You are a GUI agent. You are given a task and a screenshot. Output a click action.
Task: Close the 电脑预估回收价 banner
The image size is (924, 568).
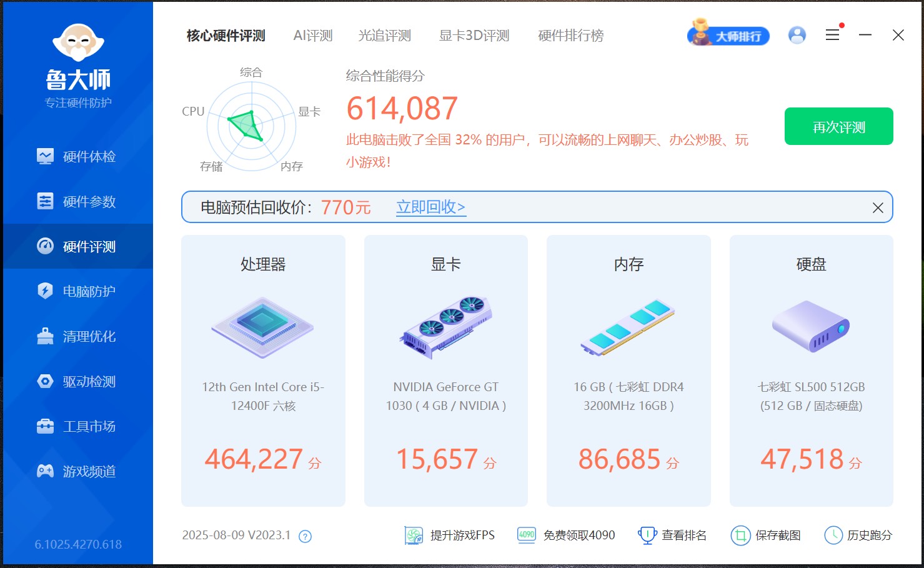pyautogui.click(x=878, y=207)
